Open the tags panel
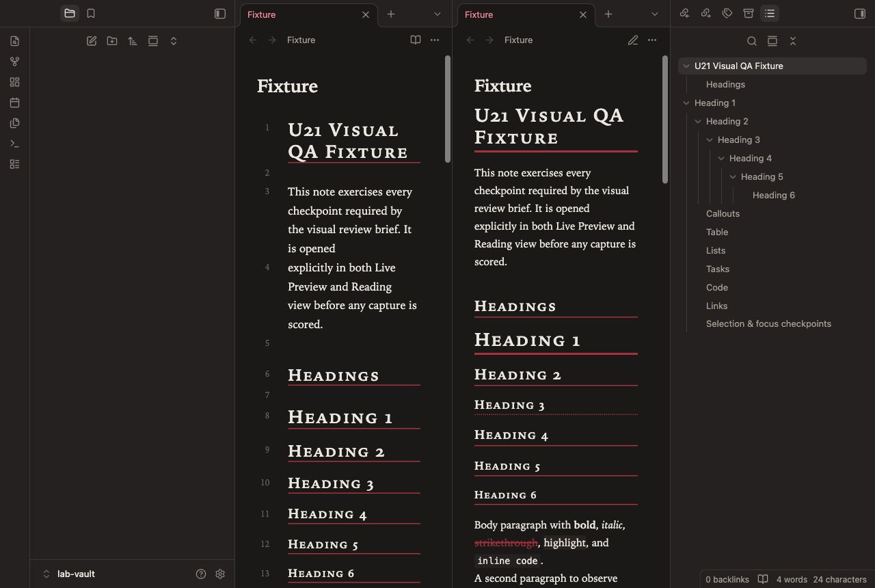Viewport: 875px width, 588px height. [x=727, y=14]
